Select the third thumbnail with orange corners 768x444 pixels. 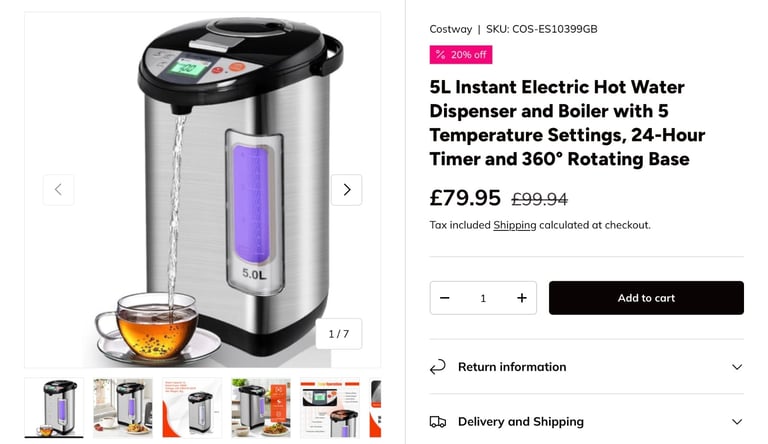pos(192,408)
